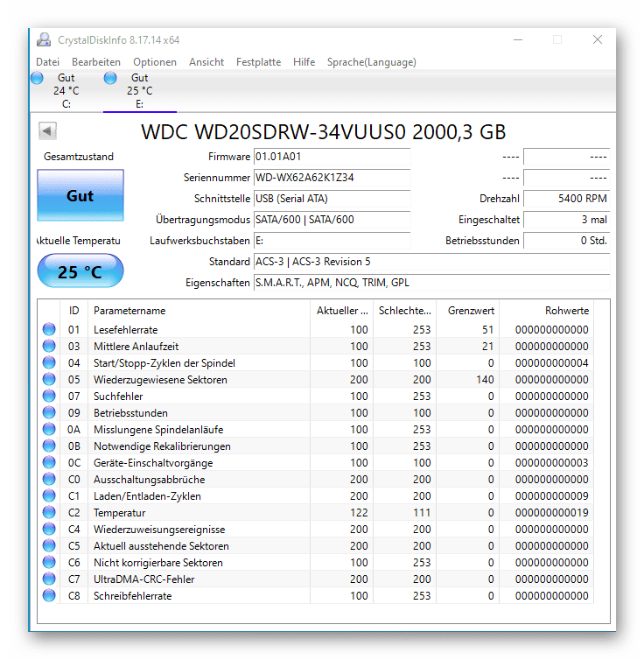Click status orb for UltraDMA-CRC-Fehler
Image resolution: width=644 pixels, height=660 pixels.
49,579
